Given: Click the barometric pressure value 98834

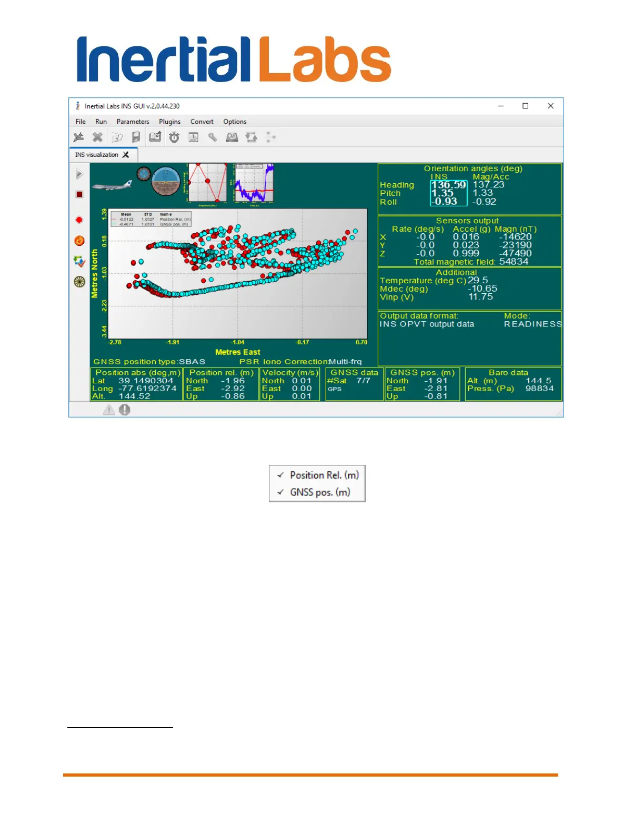Looking at the screenshot, I should coord(540,389).
